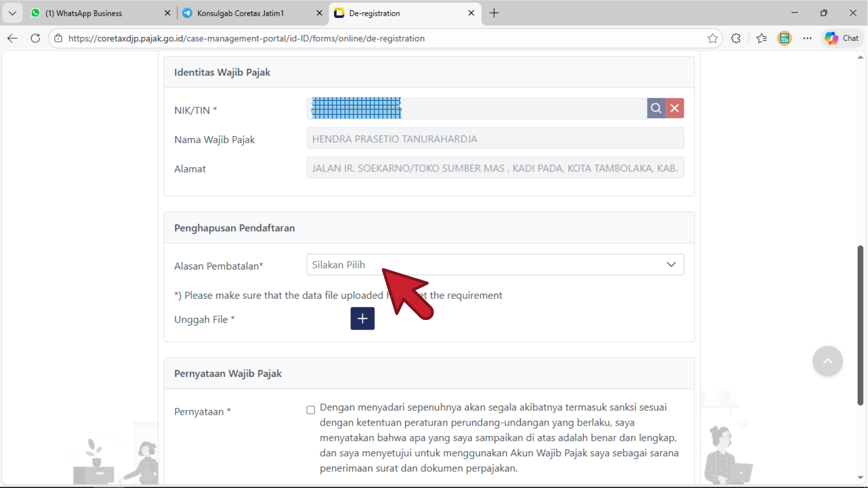The width and height of the screenshot is (868, 488).
Task: Switch to Konsulgab Coretax Jatim1 tab
Action: (240, 13)
